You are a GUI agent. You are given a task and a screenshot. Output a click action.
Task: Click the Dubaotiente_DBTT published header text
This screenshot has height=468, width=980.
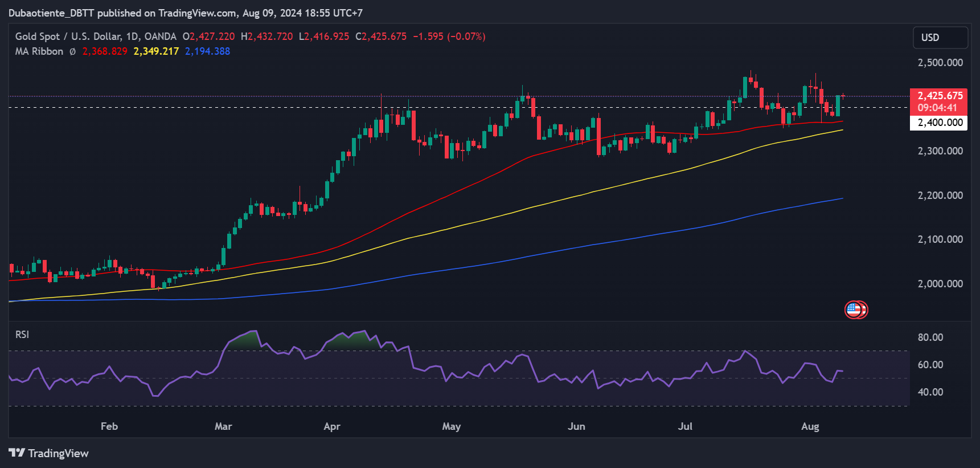tap(186, 13)
